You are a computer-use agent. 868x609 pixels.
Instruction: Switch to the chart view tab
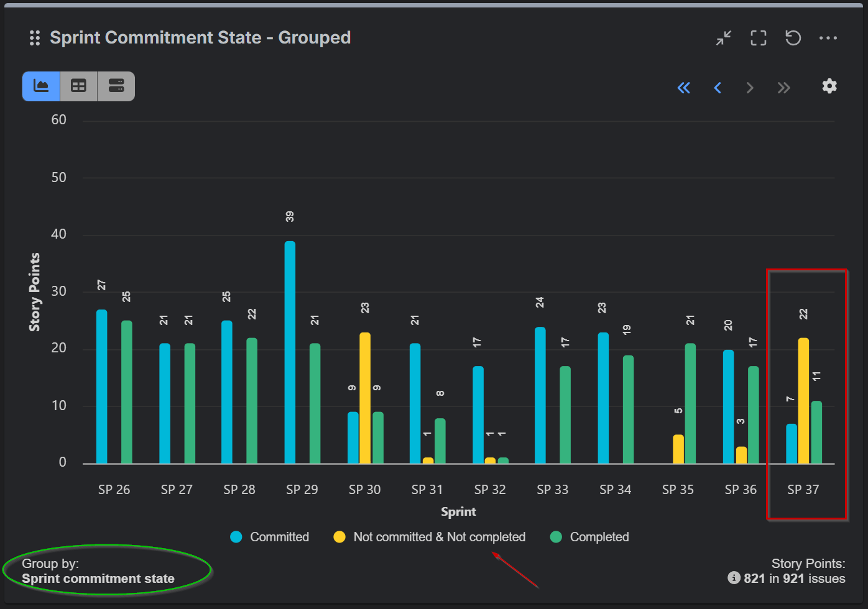pos(41,86)
